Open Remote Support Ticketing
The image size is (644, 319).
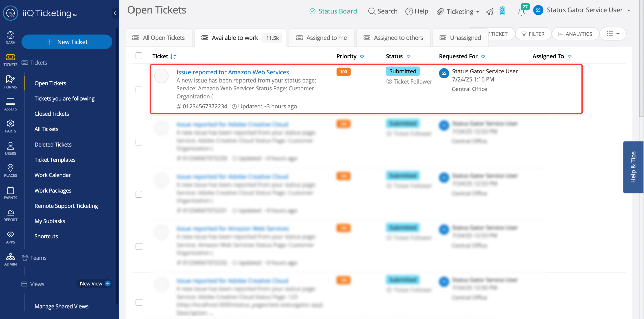coord(66,206)
